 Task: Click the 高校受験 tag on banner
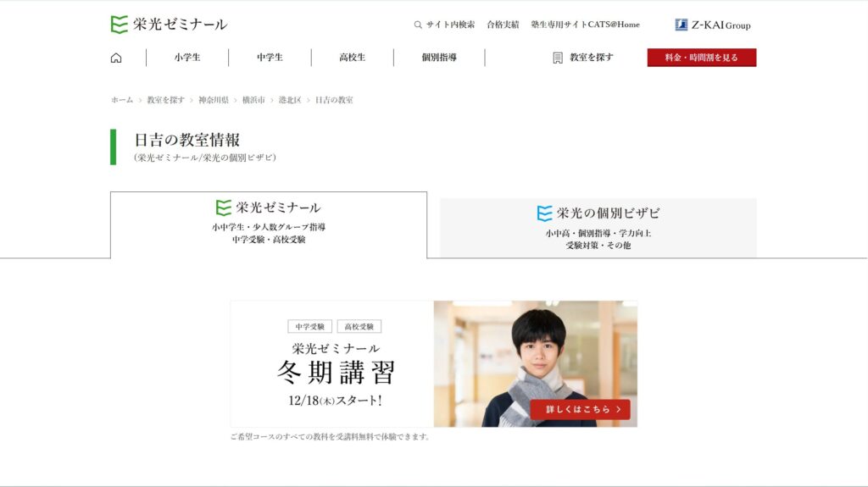(x=359, y=327)
